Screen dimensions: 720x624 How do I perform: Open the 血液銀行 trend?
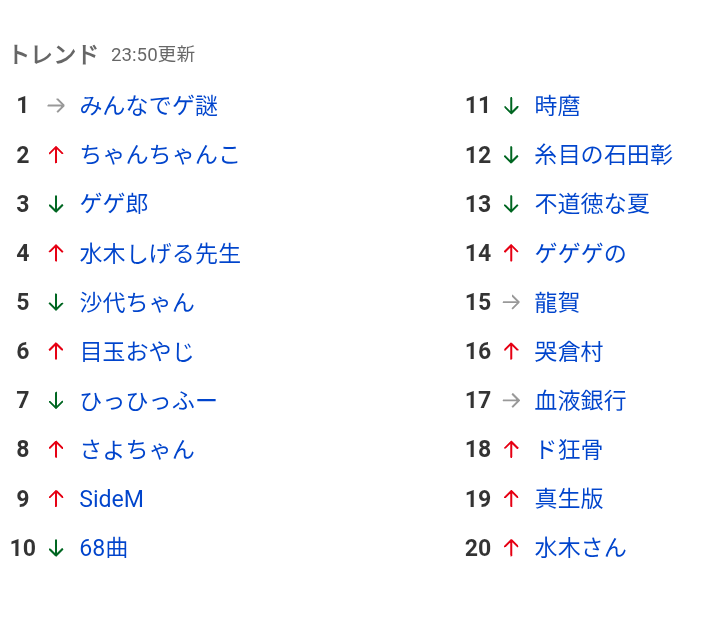(580, 401)
